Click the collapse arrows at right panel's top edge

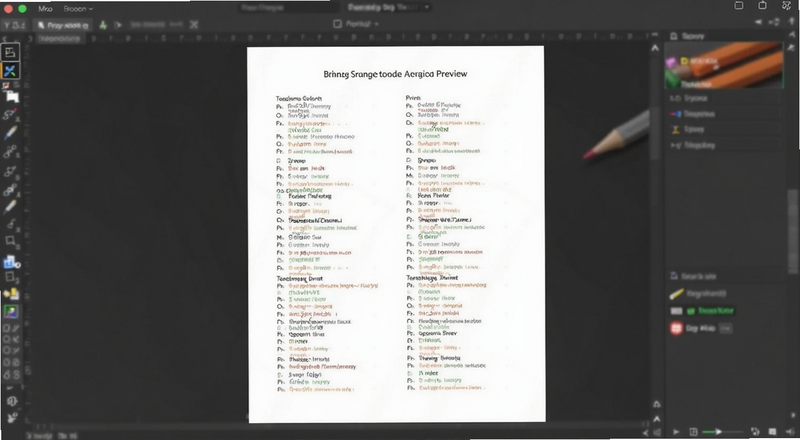coord(792,36)
